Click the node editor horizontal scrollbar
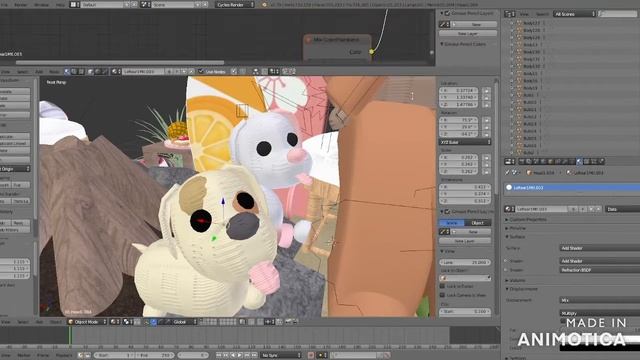The image size is (640, 360). coord(120,62)
